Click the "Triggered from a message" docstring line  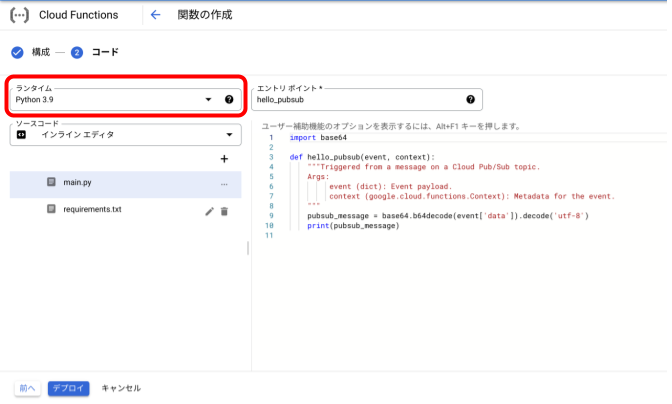pyautogui.click(x=423, y=167)
